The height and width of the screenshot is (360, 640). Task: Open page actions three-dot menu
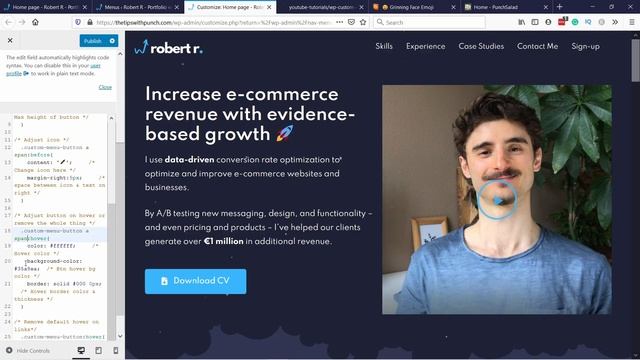pos(340,22)
